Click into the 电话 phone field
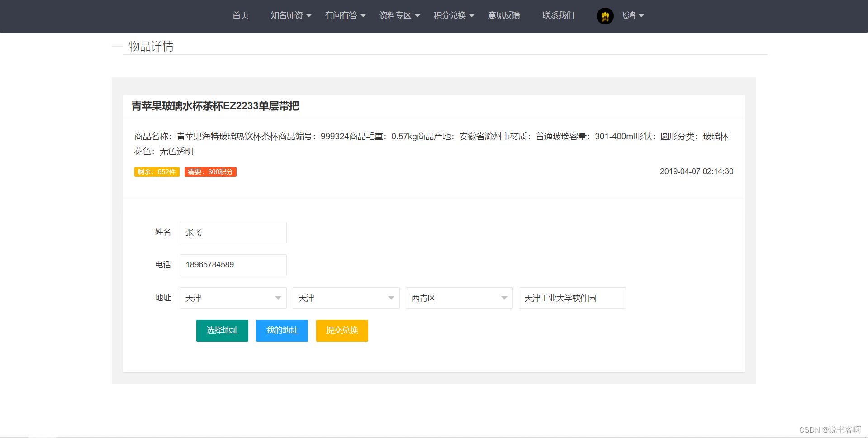This screenshot has height=438, width=868. click(233, 265)
